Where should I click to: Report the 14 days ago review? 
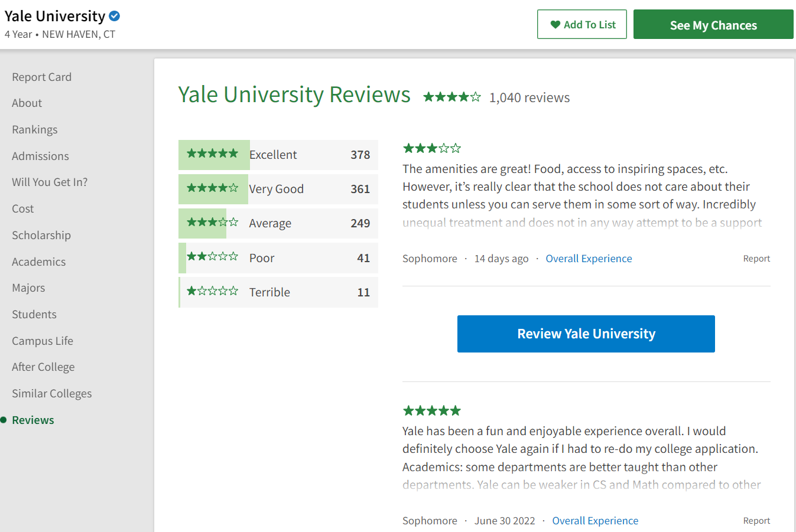tap(756, 259)
